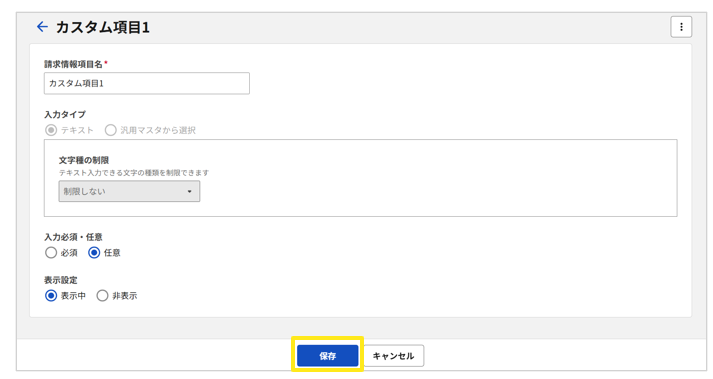Select 汎用マスタから選択 radio option
This screenshot has height=379, width=713.
(x=110, y=130)
